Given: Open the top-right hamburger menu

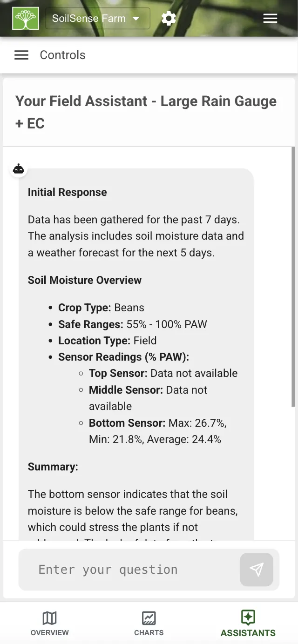Looking at the screenshot, I should (270, 18).
